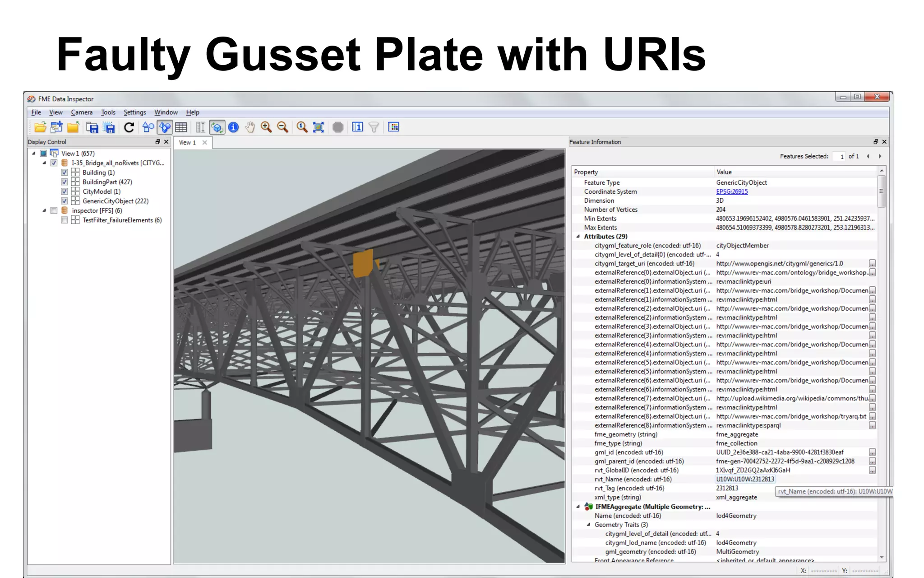The width and height of the screenshot is (924, 578).
Task: Undock the Display Control panel
Action: coord(157,142)
